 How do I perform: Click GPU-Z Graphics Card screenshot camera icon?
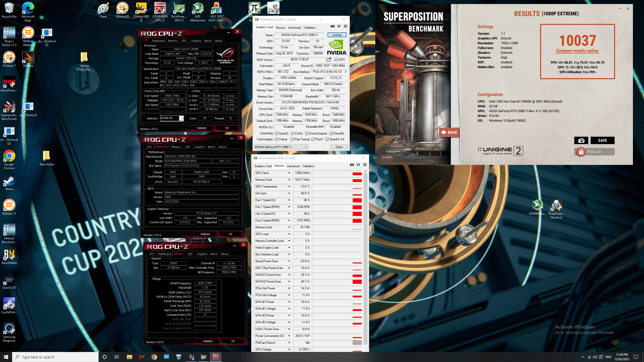pyautogui.click(x=333, y=26)
